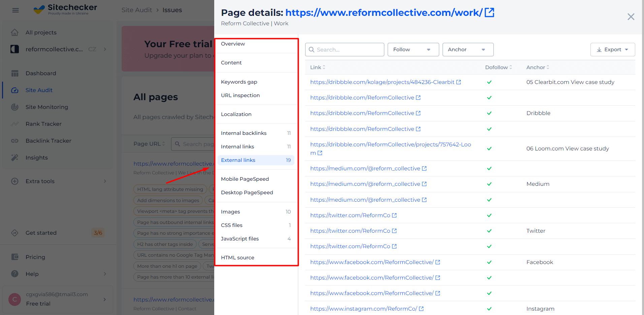Select the Images tab

tap(256, 212)
